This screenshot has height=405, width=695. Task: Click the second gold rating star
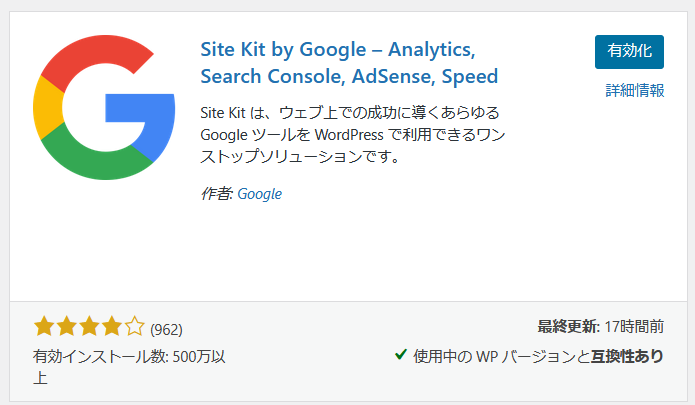click(66, 326)
